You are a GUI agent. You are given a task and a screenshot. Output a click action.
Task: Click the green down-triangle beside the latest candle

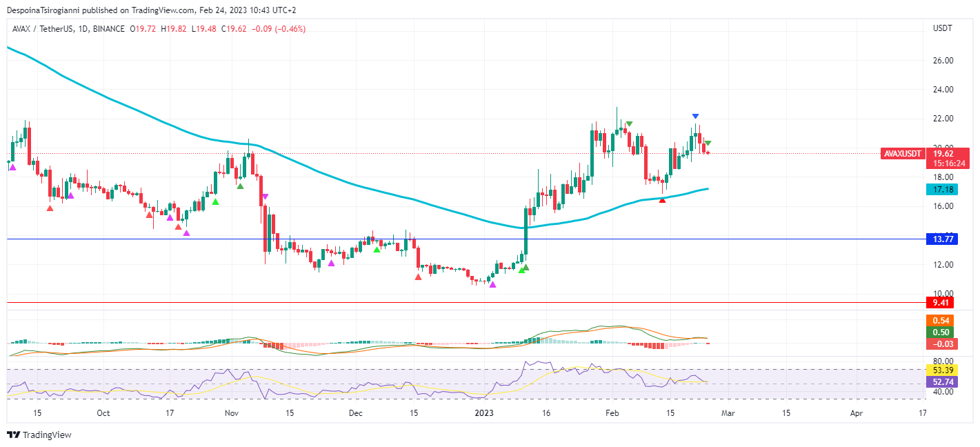pos(708,143)
